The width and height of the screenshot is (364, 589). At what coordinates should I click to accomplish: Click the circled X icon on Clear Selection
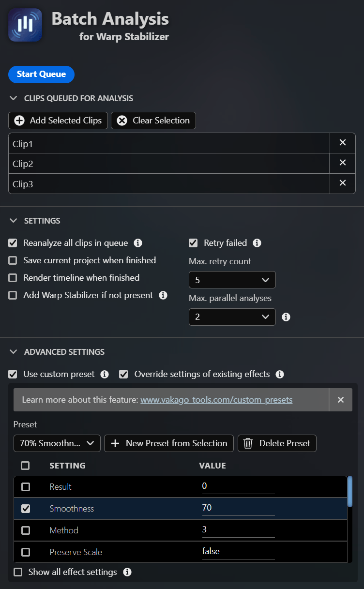(x=122, y=121)
